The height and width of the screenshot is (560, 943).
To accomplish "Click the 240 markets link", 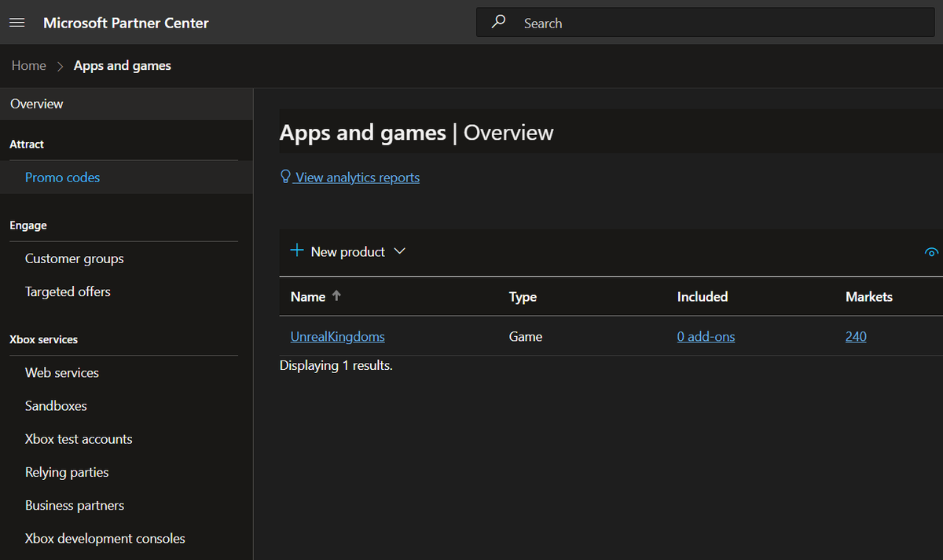I will (x=856, y=336).
